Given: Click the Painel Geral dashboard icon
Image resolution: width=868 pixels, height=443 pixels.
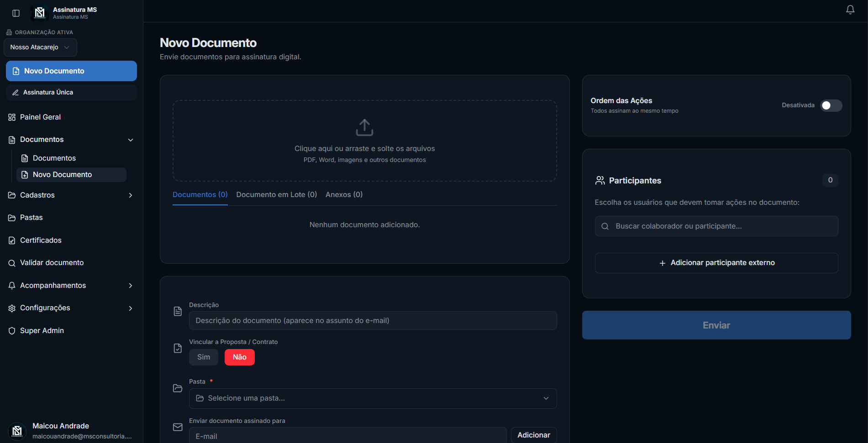Looking at the screenshot, I should pyautogui.click(x=12, y=117).
